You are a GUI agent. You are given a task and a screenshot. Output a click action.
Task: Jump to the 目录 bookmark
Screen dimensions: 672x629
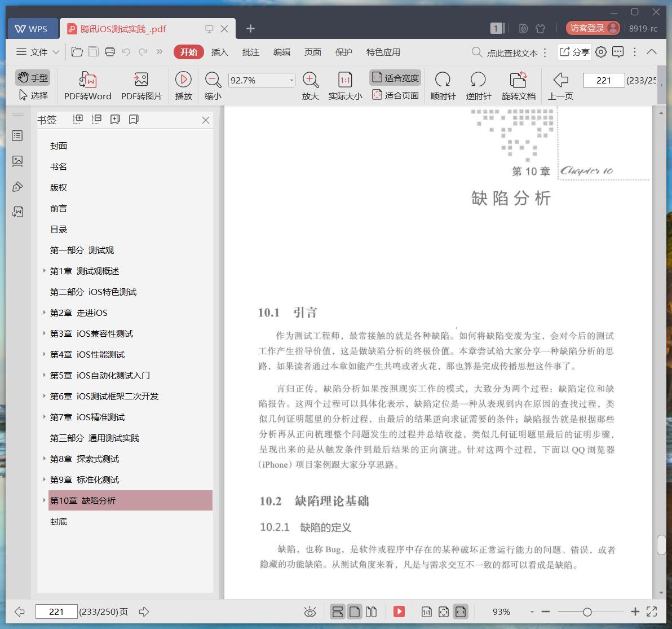59,230
